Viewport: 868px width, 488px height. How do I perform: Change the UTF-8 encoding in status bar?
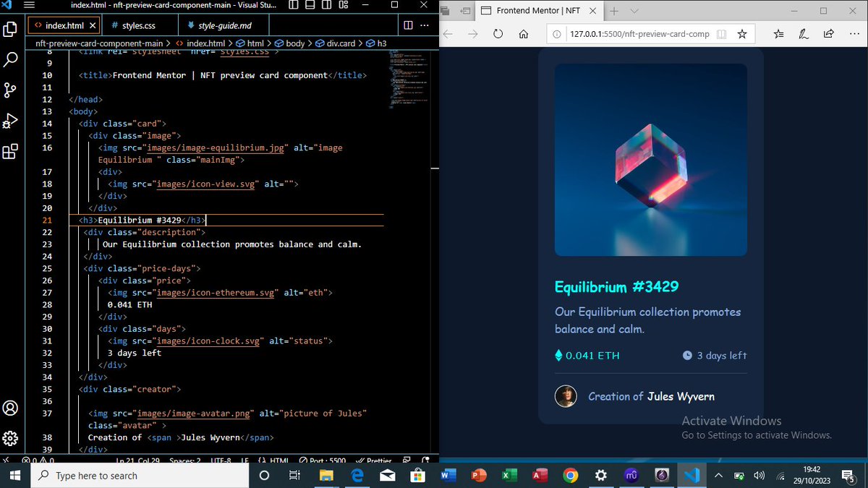tap(221, 460)
